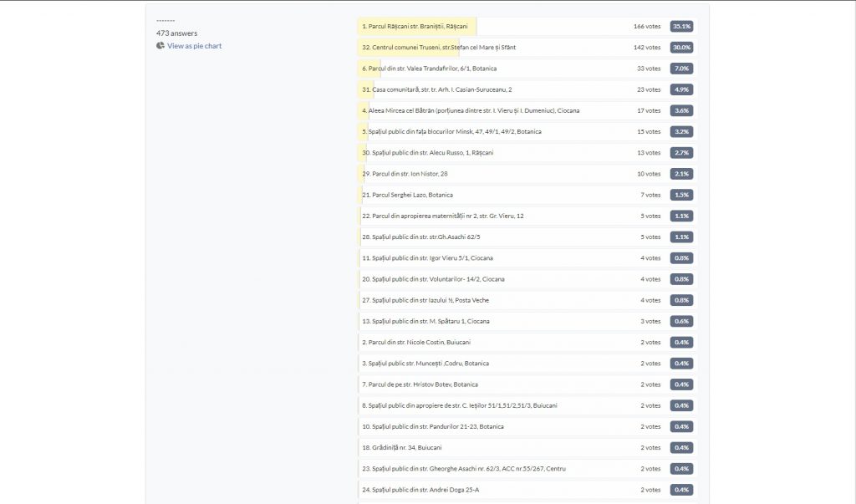Click the pie chart icon
Viewport: 856px width, 504px height.
(x=160, y=46)
